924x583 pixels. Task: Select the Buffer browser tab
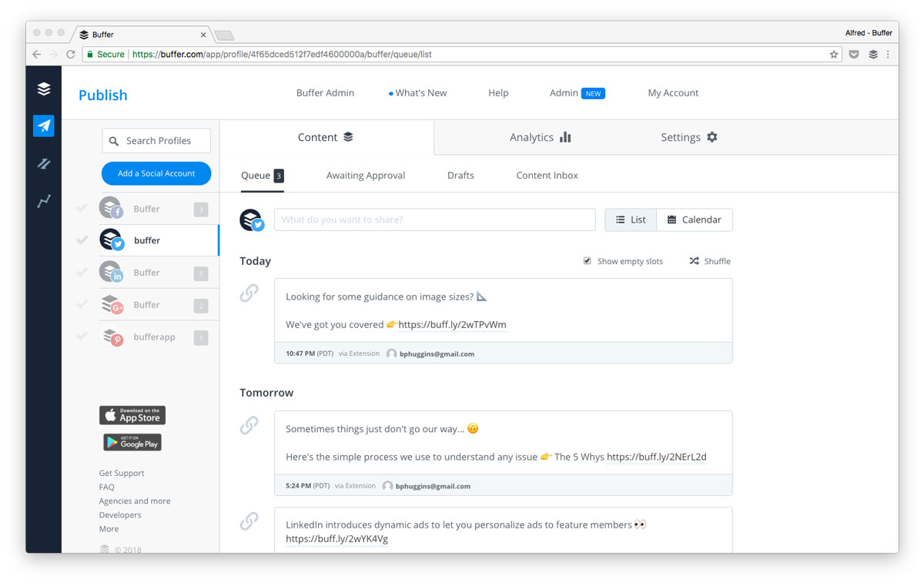tap(142, 35)
